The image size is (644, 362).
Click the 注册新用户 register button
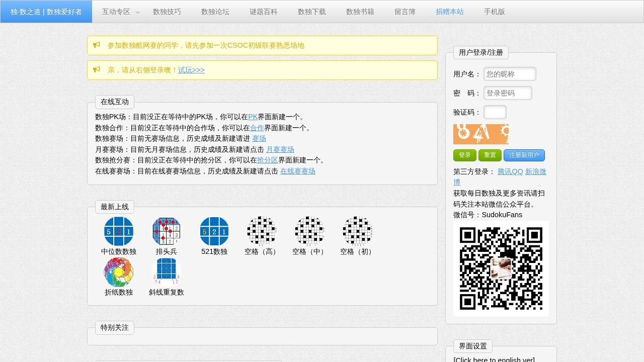[x=524, y=155]
